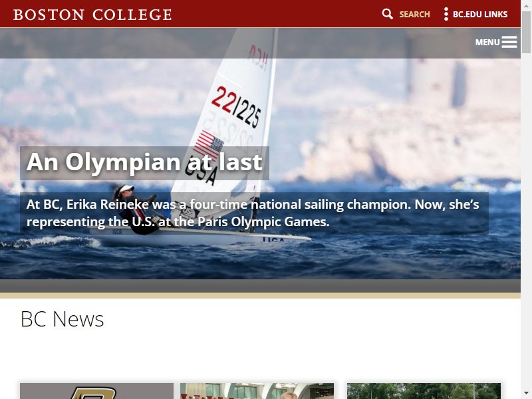Open the news card with gold logo
Screen dimensions: 532x399
(96, 391)
